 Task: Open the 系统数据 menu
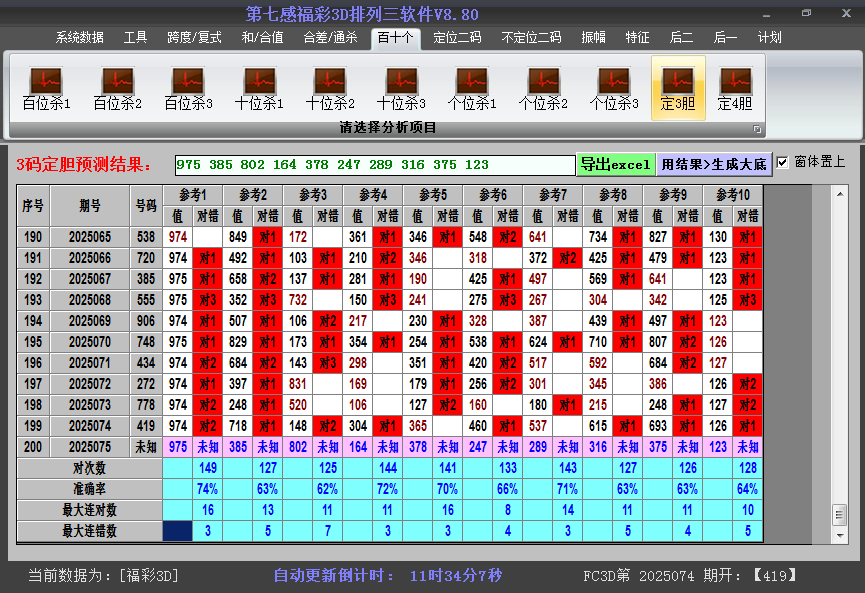[79, 38]
